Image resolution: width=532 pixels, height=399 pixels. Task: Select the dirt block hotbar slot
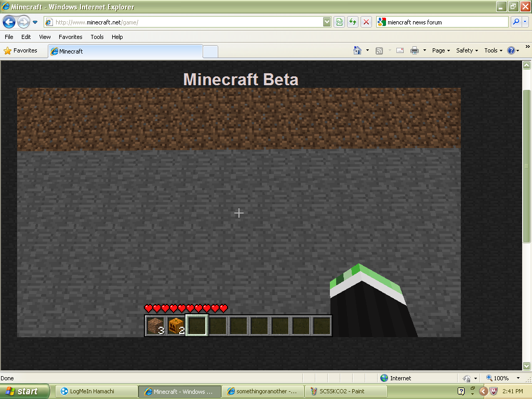click(x=156, y=326)
